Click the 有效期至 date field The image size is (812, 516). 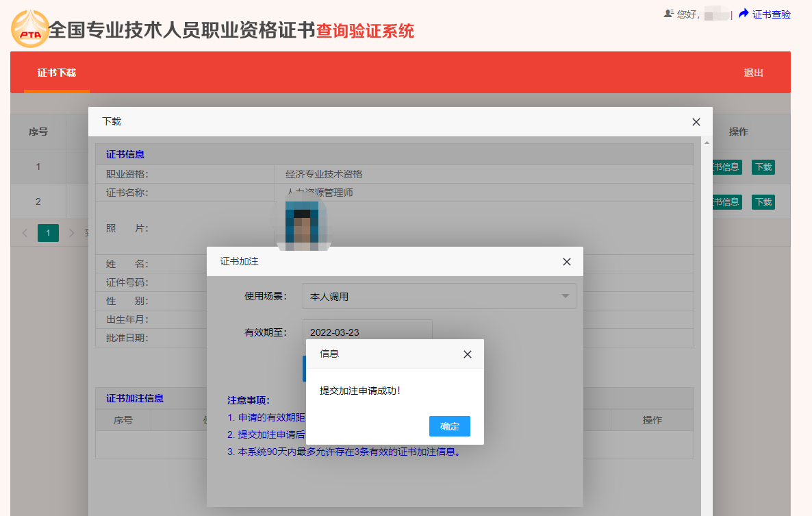tap(367, 332)
